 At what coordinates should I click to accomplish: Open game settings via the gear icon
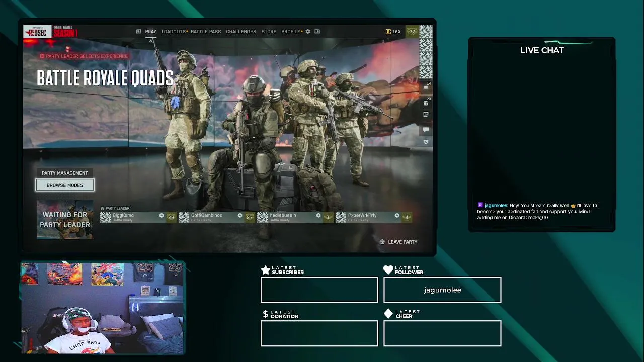click(x=308, y=32)
